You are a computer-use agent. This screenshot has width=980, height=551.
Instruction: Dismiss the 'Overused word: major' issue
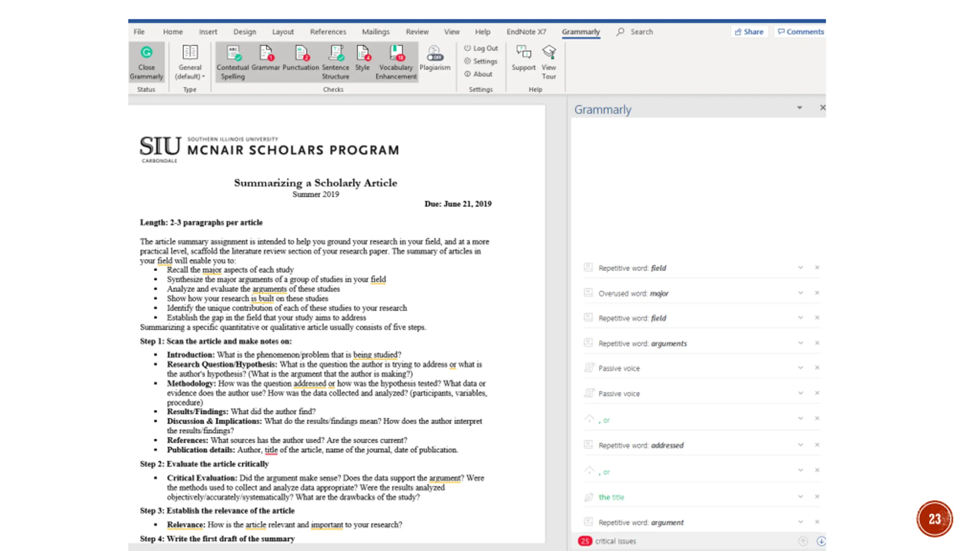coord(817,293)
